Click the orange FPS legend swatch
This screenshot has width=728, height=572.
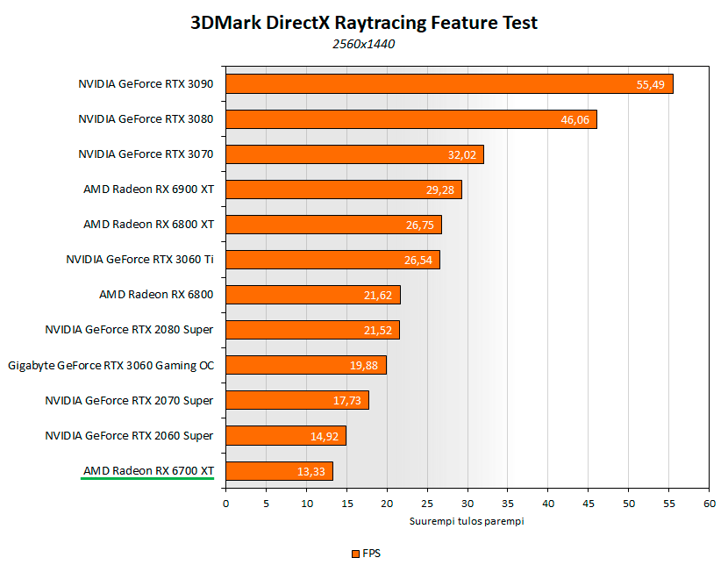pyautogui.click(x=354, y=554)
